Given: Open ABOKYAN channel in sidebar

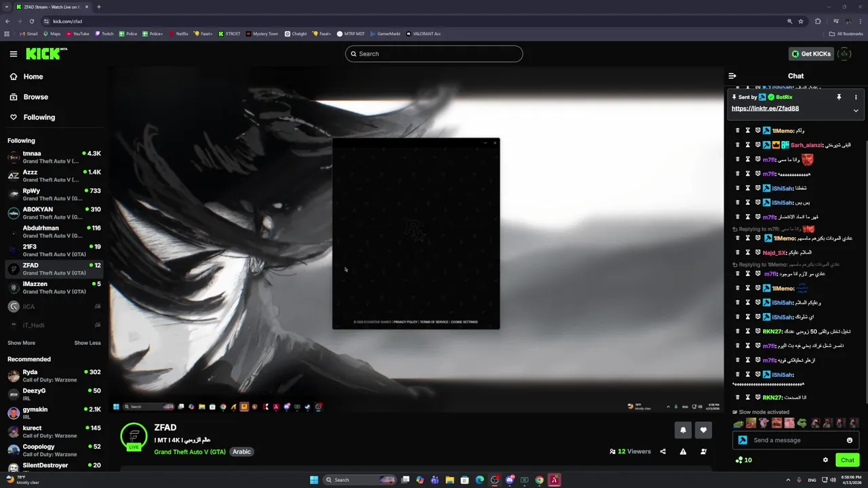Looking at the screenshot, I should (54, 213).
